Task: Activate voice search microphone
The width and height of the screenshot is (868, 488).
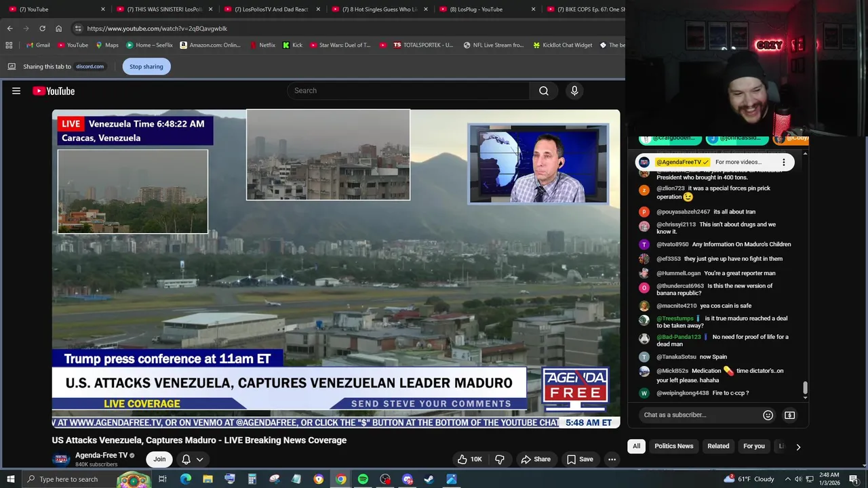Action: pos(574,91)
